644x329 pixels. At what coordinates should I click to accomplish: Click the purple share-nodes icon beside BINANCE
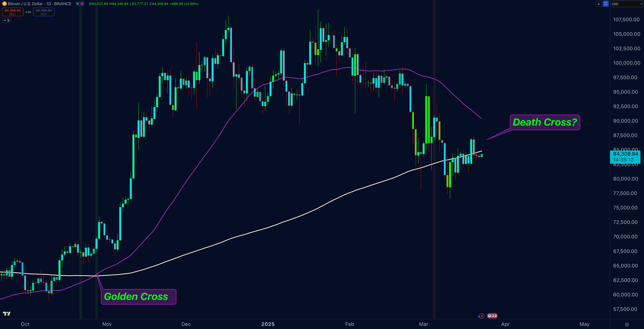pyautogui.click(x=82, y=4)
